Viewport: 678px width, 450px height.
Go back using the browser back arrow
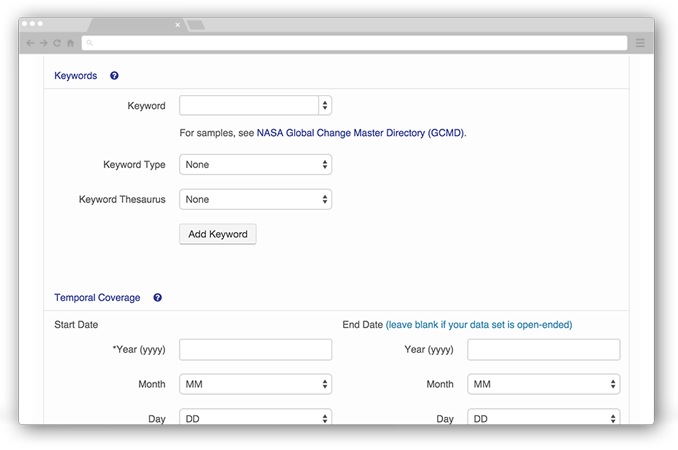(x=30, y=43)
